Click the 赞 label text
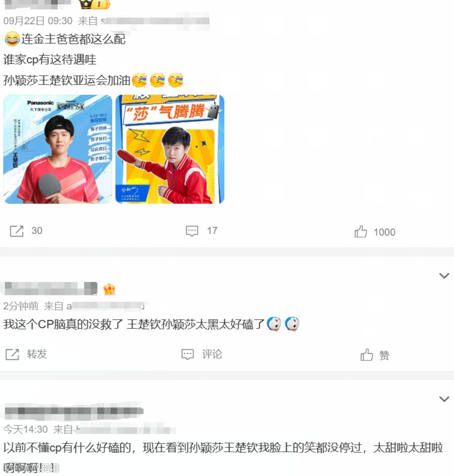Viewport: 454px width, 476px height. 384,355
